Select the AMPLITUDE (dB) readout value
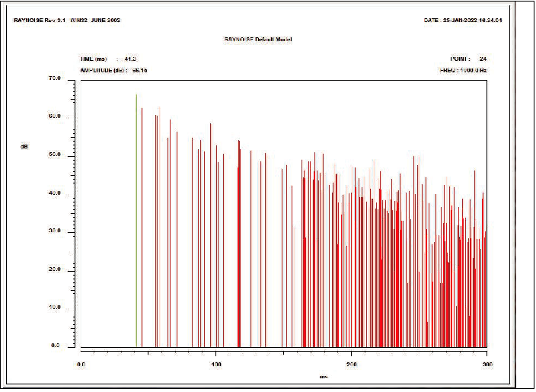Viewport: 536px width, 392px height. click(x=139, y=70)
